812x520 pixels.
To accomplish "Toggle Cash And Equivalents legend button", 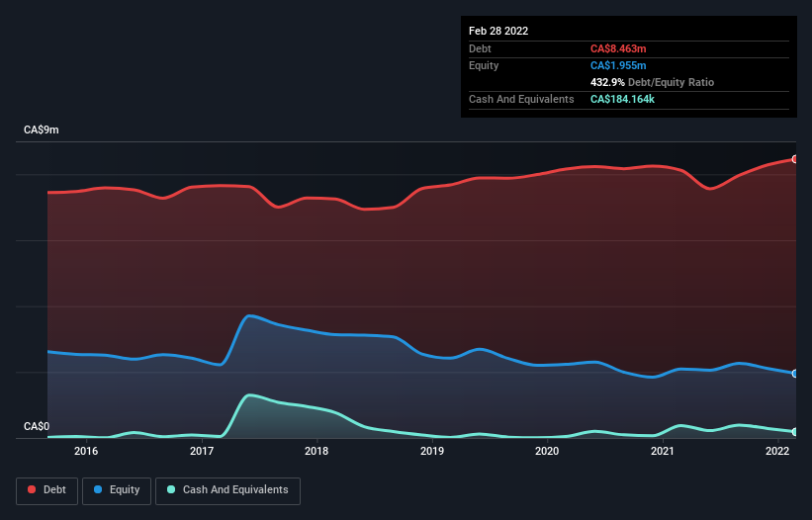I will 227,490.
